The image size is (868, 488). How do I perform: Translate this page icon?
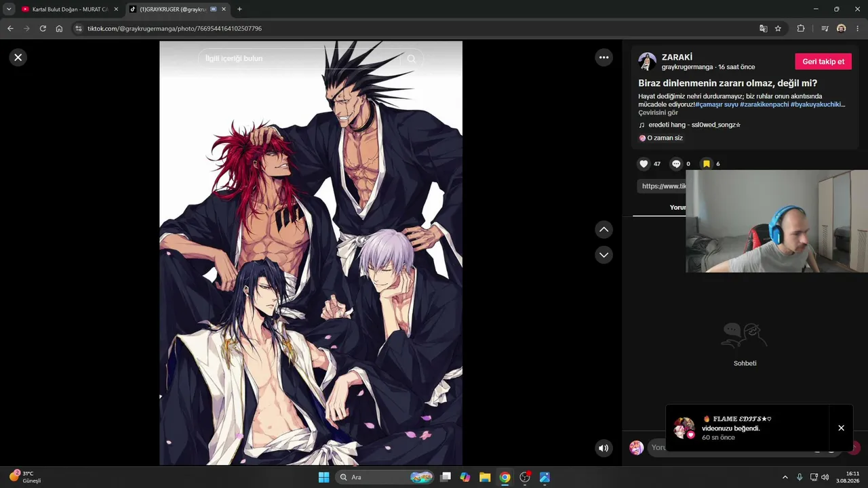pyautogui.click(x=764, y=28)
